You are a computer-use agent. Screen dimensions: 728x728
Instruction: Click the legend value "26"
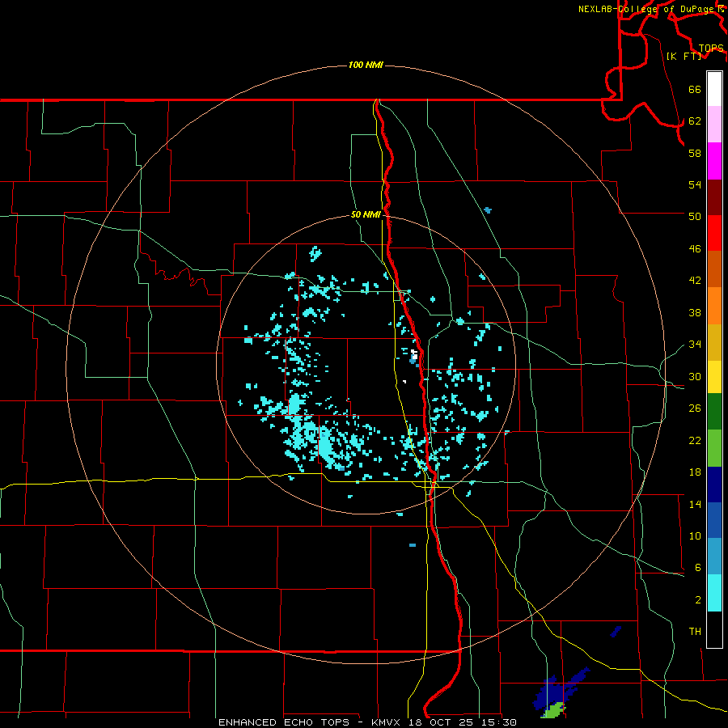[695, 408]
